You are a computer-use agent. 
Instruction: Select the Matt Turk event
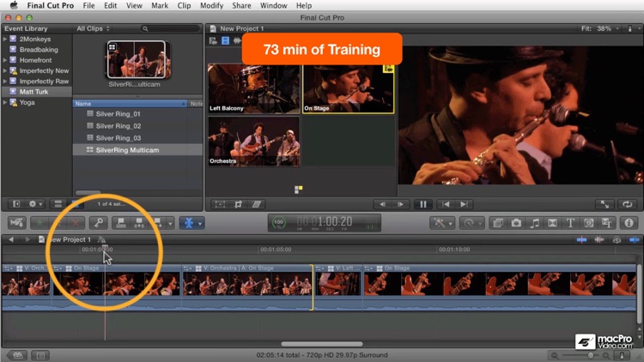point(37,92)
